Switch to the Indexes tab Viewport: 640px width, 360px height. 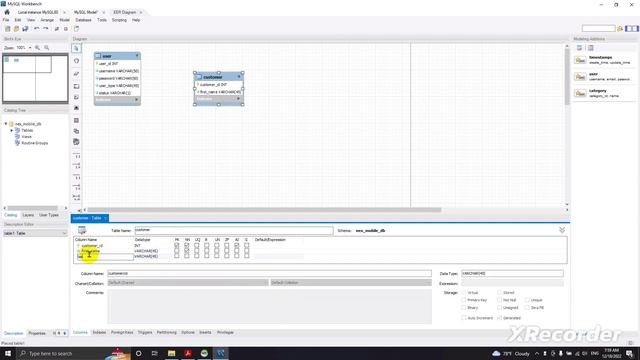click(x=99, y=333)
